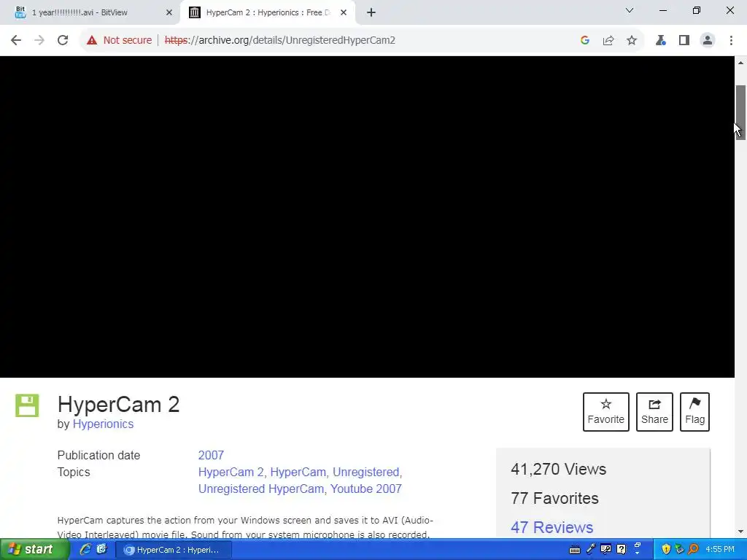Click the second quick launch icon

click(101, 550)
